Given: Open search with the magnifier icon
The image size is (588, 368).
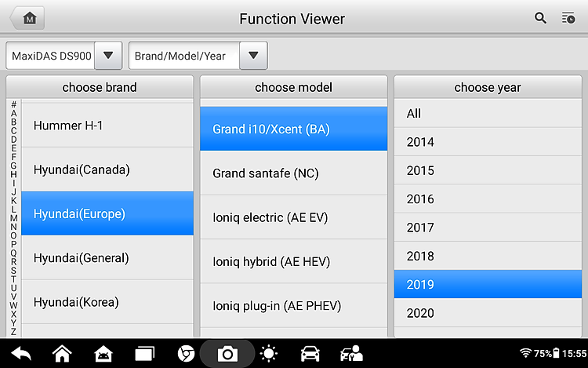Looking at the screenshot, I should [x=540, y=18].
